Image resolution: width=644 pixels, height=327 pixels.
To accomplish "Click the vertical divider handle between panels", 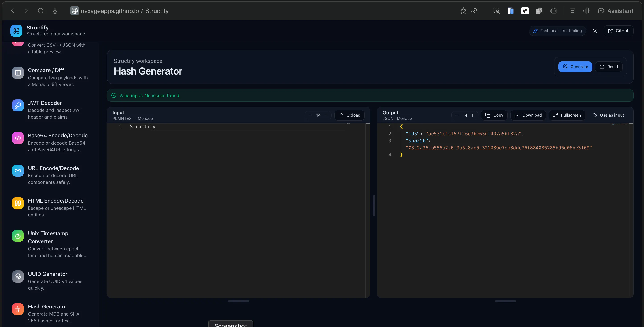I will pyautogui.click(x=373, y=205).
